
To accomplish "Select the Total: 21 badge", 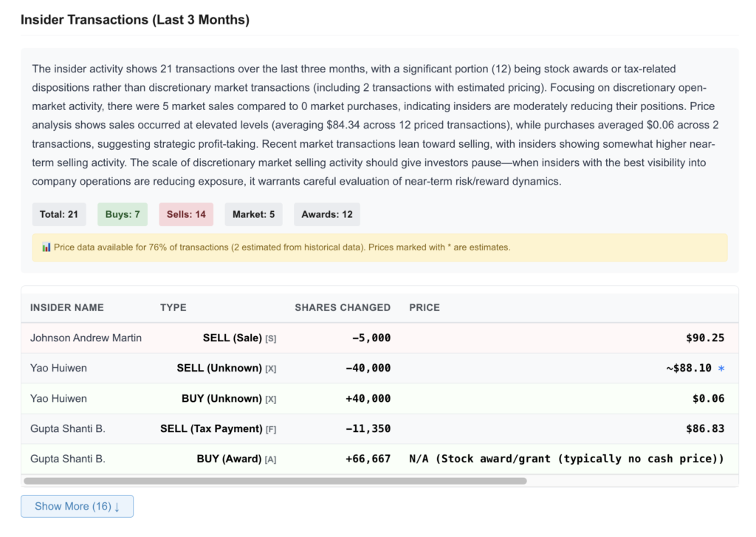I will (59, 214).
